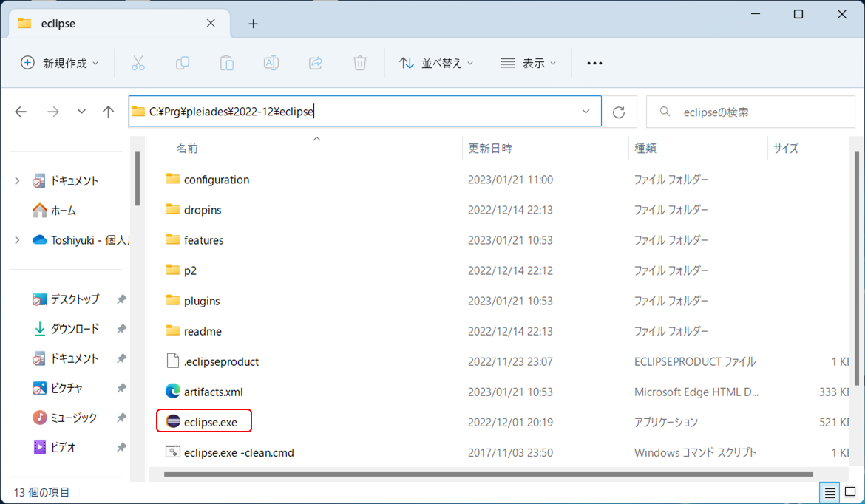
Task: Open ダウンロード in quick access
Action: pos(67,329)
